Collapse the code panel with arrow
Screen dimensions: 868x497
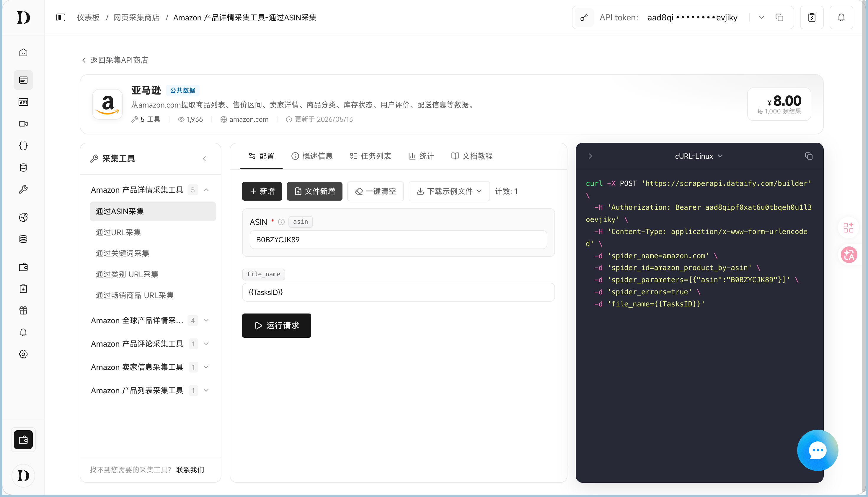(590, 156)
